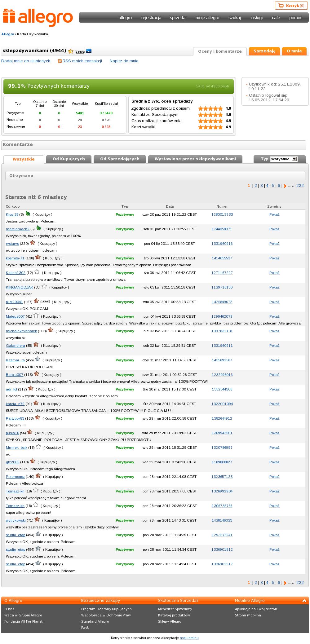This screenshot has height=644, width=310.
Task: Click the star icon next to Mateus007
Action: (x=36, y=315)
